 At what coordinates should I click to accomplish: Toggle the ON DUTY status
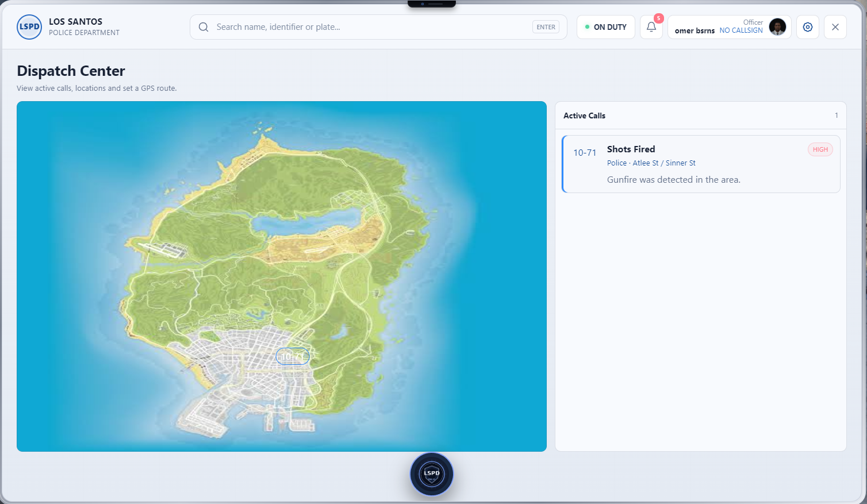(605, 27)
